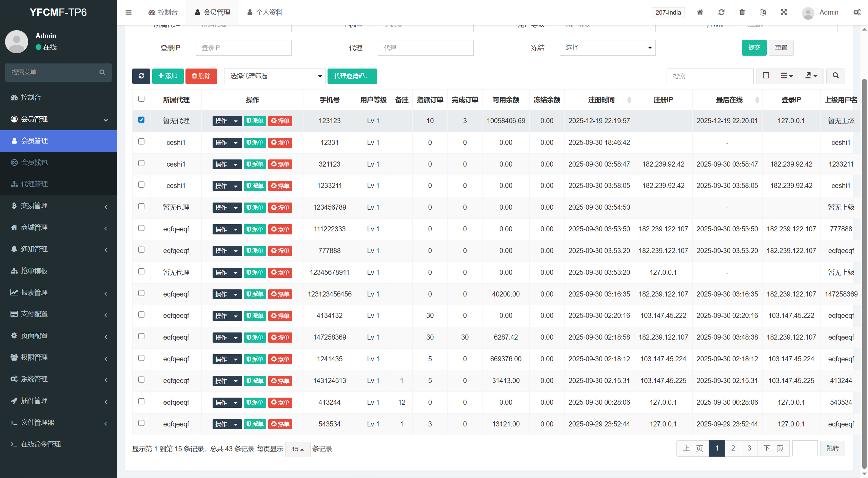The height and width of the screenshot is (478, 868).
Task: Open 会员钱包 in the sidebar
Action: click(34, 162)
